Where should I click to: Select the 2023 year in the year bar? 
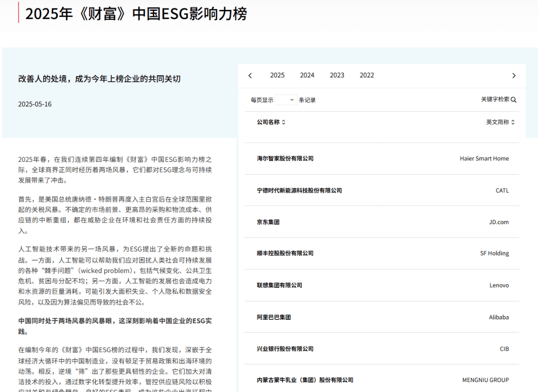click(x=337, y=75)
